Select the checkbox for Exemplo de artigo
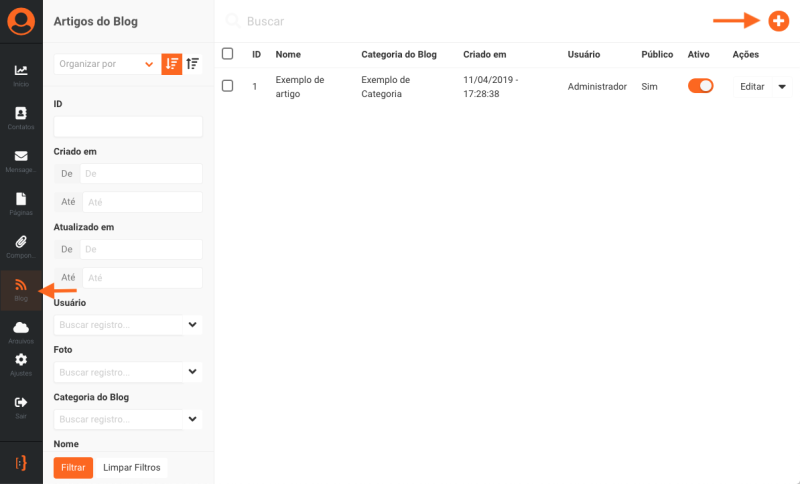This screenshot has height=484, width=800. pyautogui.click(x=227, y=86)
